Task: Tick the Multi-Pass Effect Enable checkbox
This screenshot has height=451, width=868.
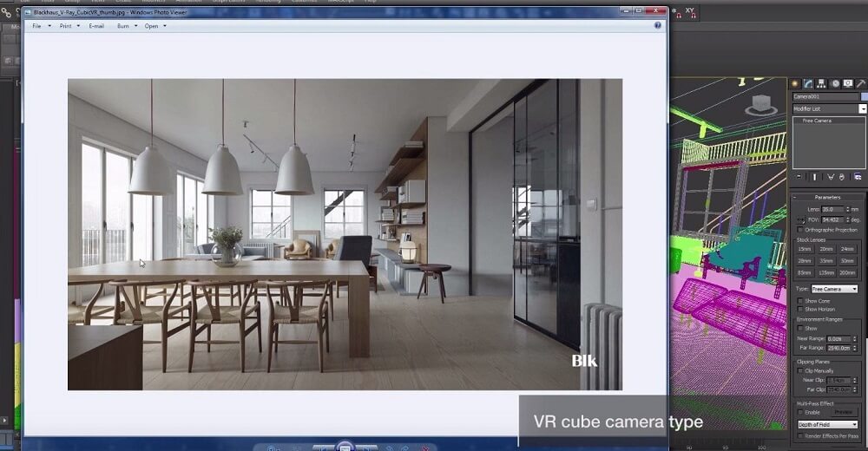Action: (x=800, y=412)
